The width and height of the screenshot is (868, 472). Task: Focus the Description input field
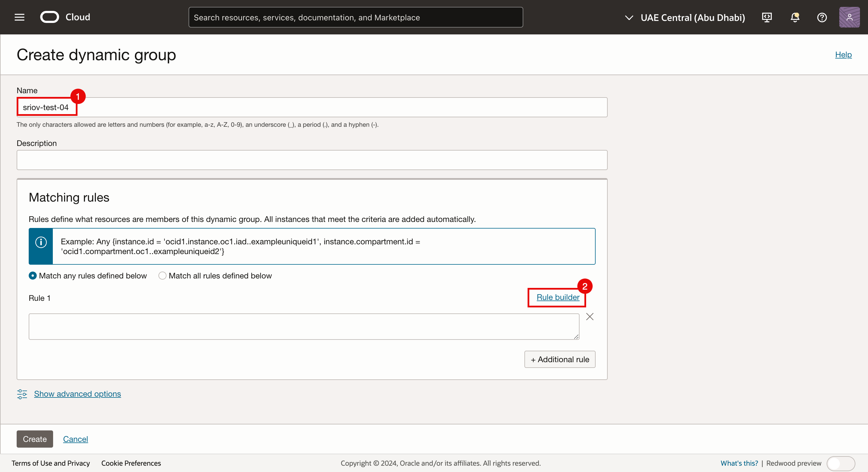point(312,160)
